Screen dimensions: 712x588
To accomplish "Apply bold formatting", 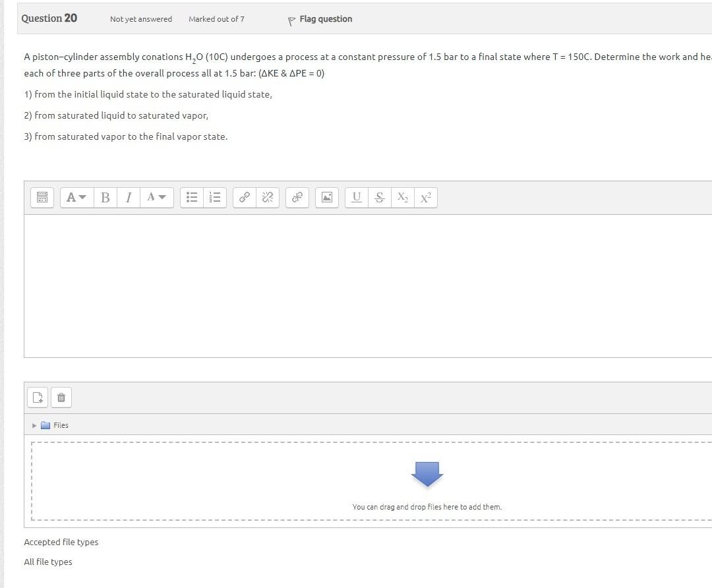I will [x=105, y=198].
